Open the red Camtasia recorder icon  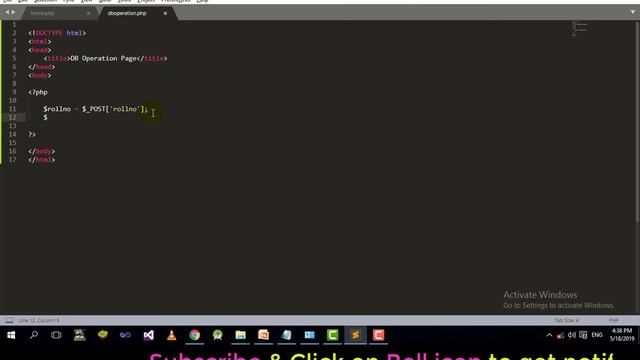[378, 335]
